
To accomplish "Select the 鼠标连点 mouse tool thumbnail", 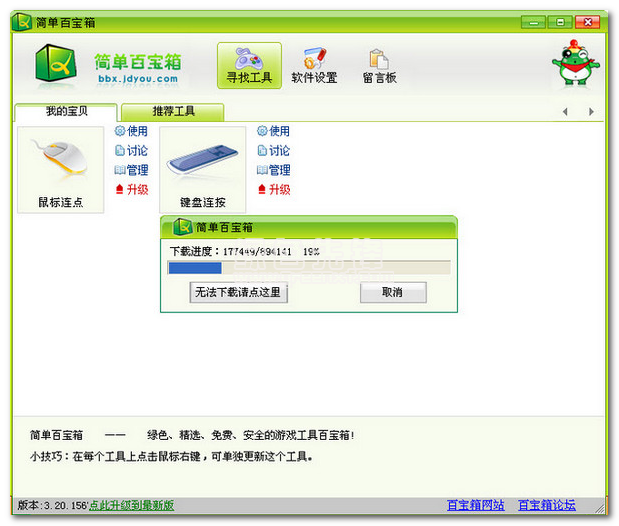I will click(x=61, y=170).
